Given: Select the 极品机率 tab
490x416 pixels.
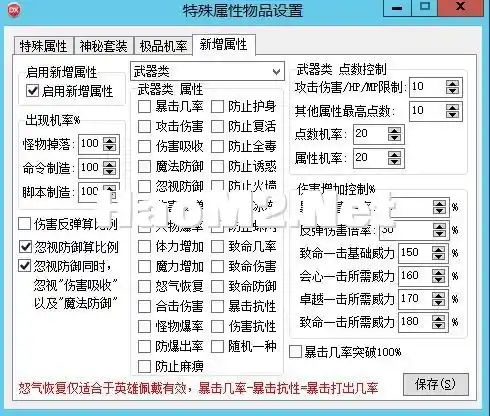Looking at the screenshot, I should [163, 46].
